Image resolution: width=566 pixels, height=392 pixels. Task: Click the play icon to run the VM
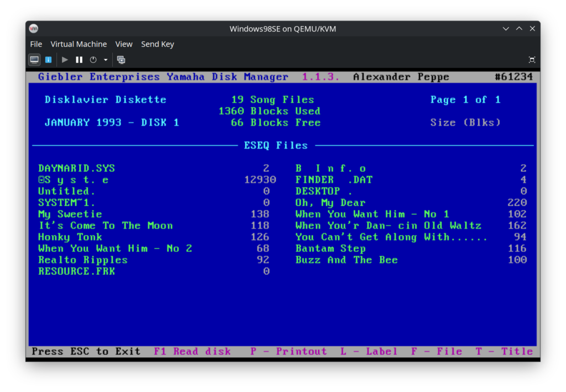(x=65, y=59)
